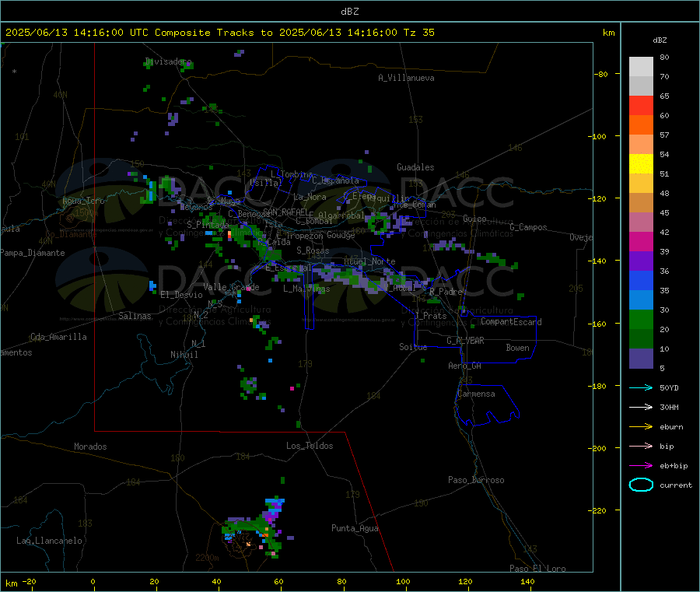
Task: Click the 80 dBZ light gray swatch
Action: tap(641, 67)
